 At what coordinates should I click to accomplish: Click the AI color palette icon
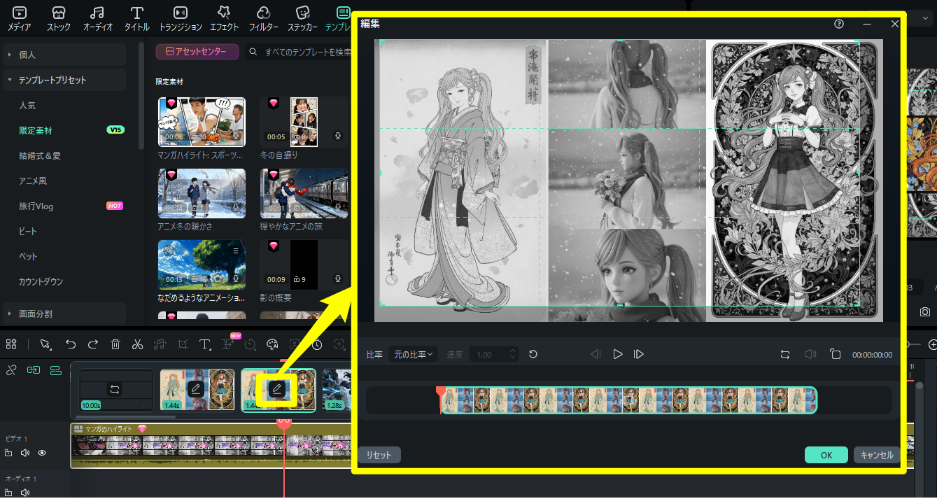tap(272, 344)
